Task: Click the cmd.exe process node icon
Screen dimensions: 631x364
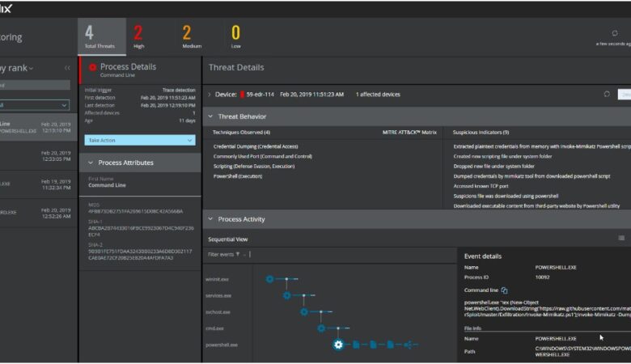Action: point(321,328)
